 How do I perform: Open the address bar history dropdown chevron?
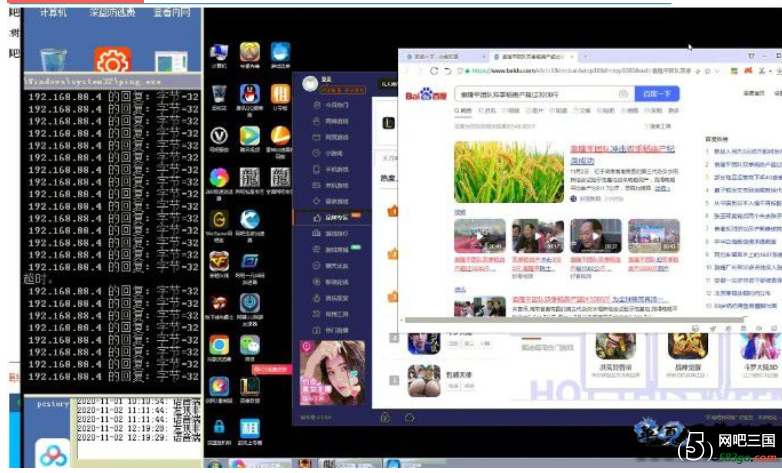coord(717,71)
